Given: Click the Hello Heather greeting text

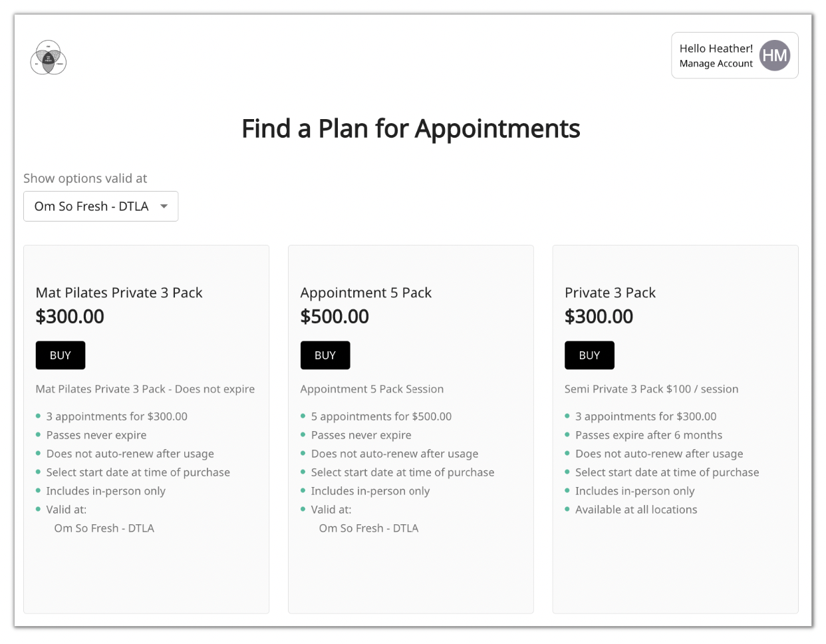Looking at the screenshot, I should coord(716,49).
